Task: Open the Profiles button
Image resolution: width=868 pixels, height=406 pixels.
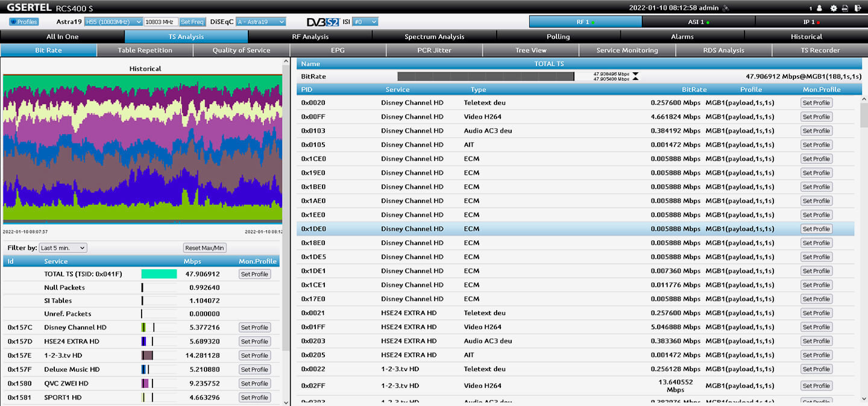Action: (24, 22)
